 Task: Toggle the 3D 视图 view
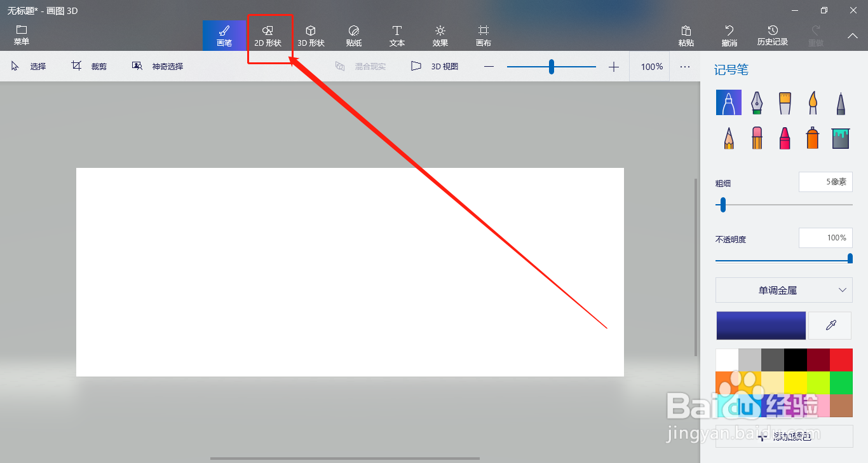[435, 66]
